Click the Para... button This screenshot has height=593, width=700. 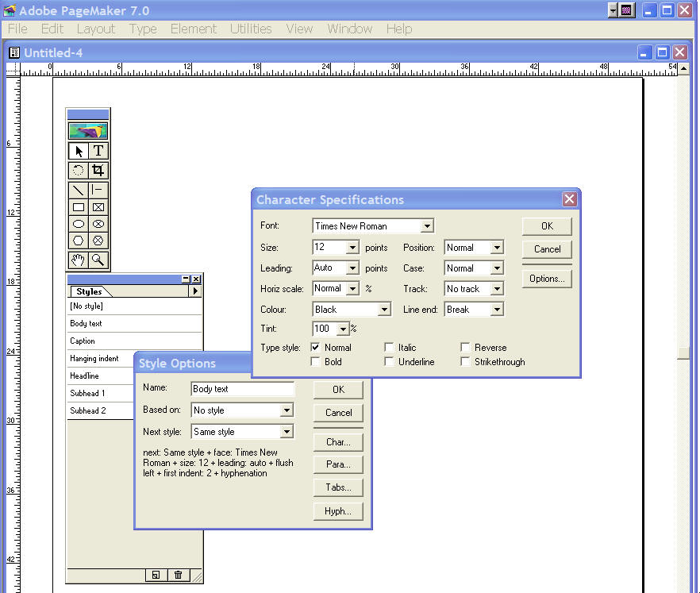(338, 464)
